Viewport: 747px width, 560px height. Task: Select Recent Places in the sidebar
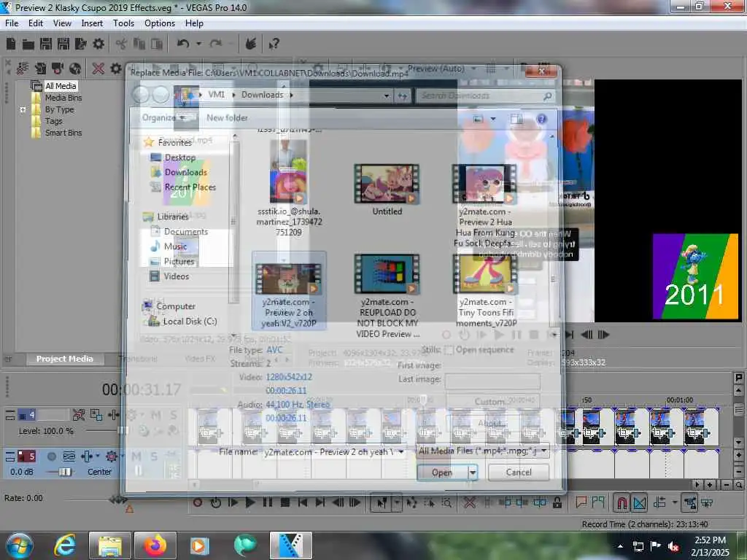tap(190, 187)
